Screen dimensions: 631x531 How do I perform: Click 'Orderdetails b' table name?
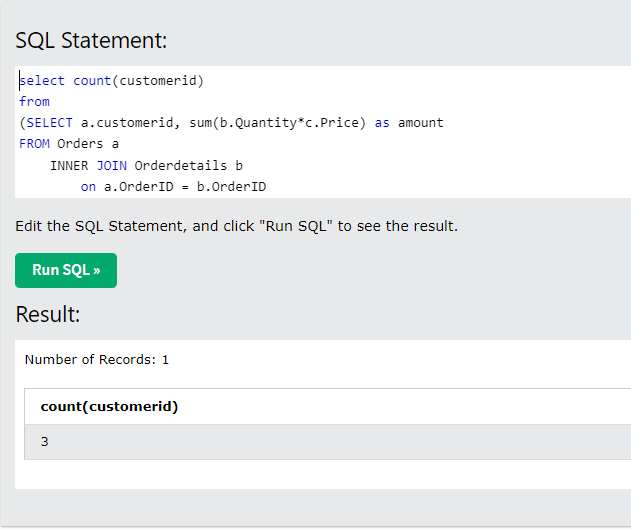pos(188,166)
